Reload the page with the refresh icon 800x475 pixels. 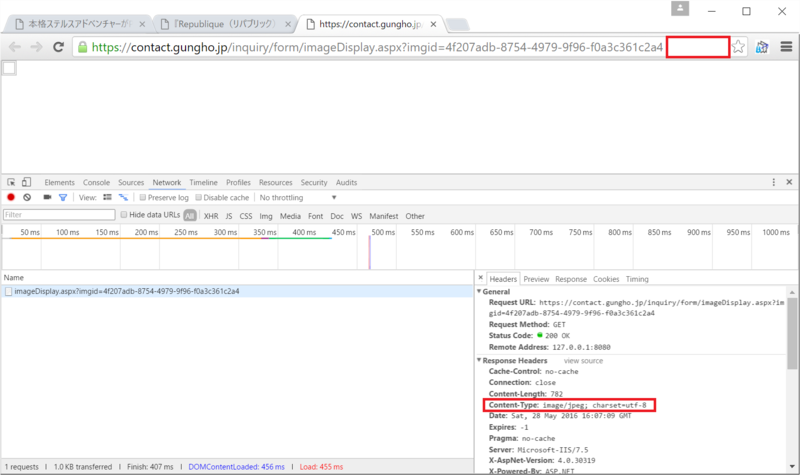(59, 47)
